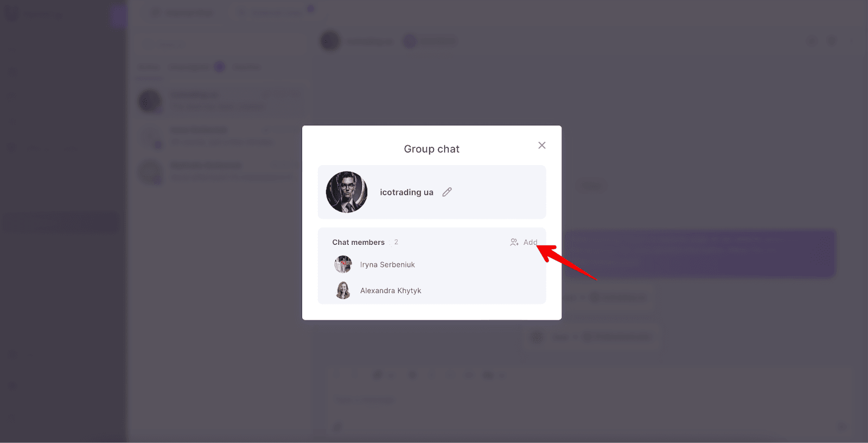Click the blurred chat header avatar
The width and height of the screenshot is (868, 443).
[x=330, y=41]
